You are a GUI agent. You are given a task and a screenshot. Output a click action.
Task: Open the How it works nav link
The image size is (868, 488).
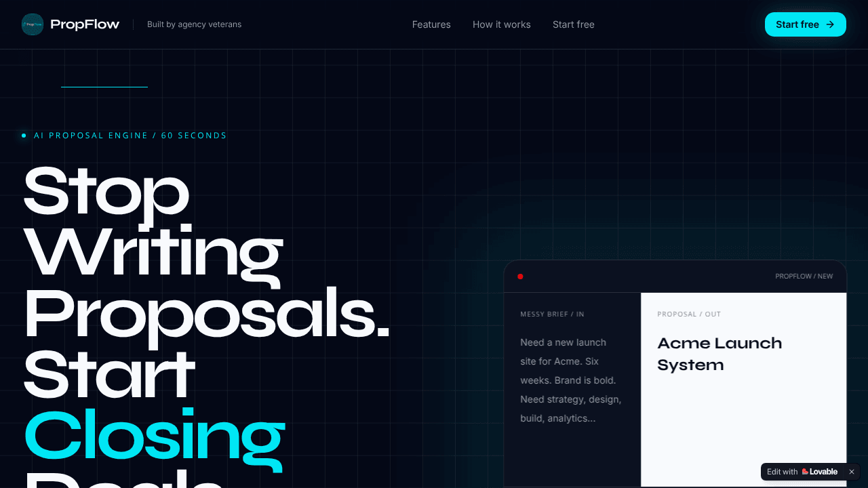tap(502, 24)
